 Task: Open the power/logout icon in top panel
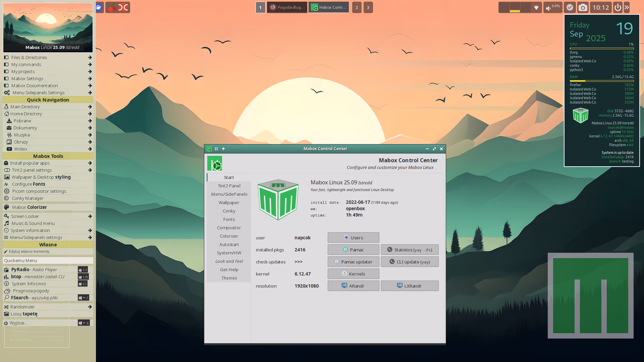[x=618, y=7]
